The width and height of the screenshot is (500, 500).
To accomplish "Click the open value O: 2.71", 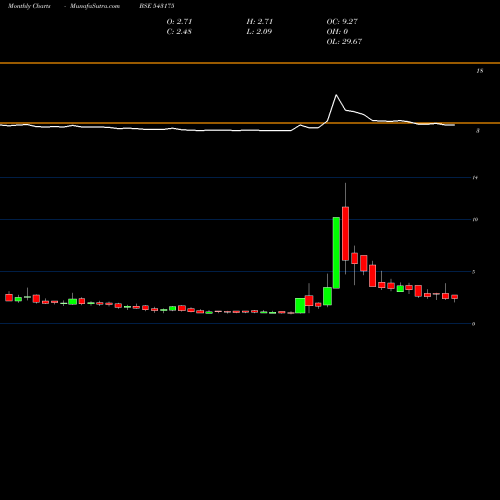I will click(x=179, y=22).
